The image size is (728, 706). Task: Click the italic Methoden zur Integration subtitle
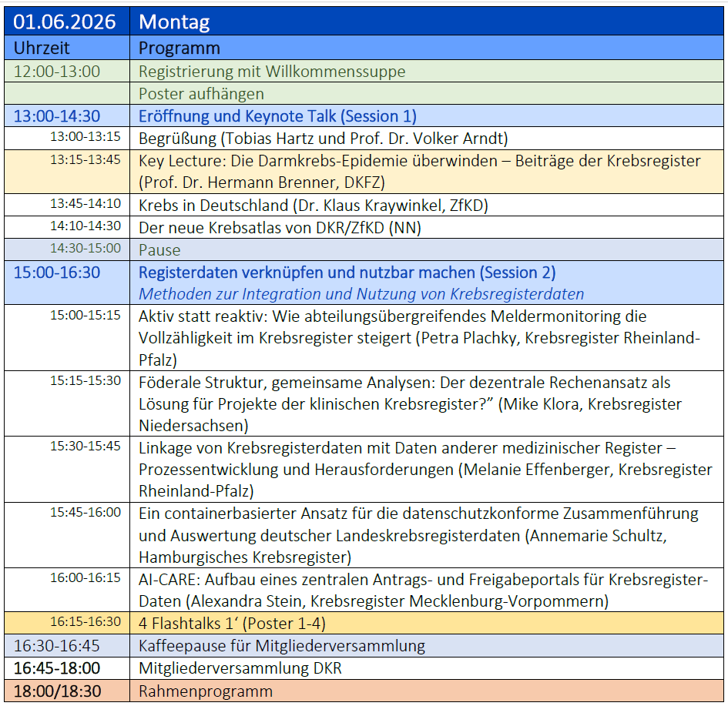pyautogui.click(x=361, y=293)
